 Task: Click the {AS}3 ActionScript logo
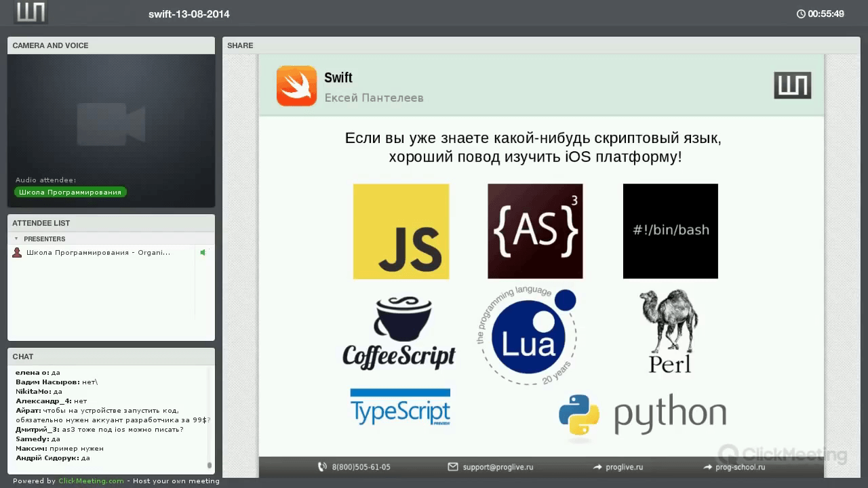tap(535, 231)
